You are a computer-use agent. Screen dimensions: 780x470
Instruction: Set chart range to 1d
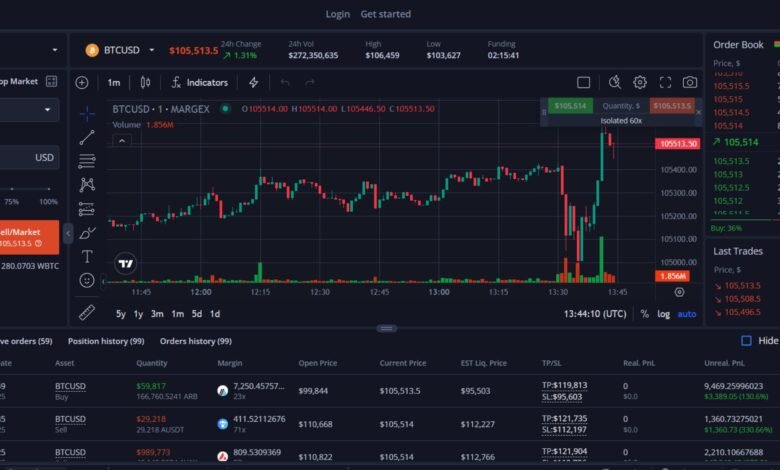(215, 314)
